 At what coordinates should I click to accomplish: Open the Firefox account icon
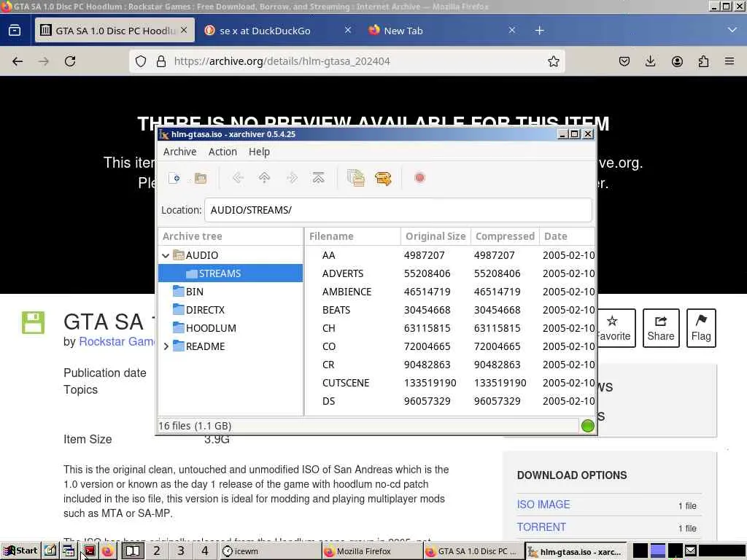tap(677, 61)
